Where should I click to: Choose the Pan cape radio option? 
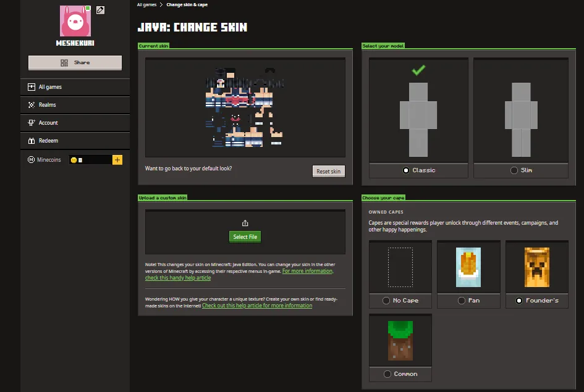tap(462, 301)
